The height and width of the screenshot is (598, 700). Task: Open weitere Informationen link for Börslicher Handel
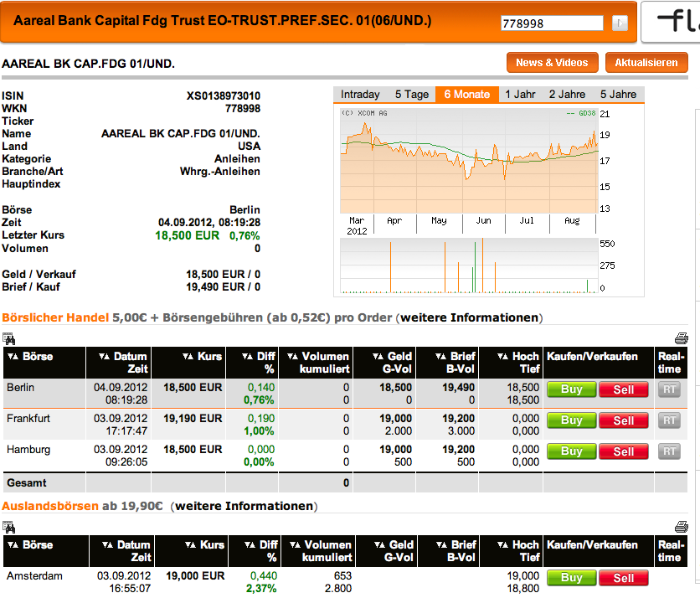click(470, 317)
